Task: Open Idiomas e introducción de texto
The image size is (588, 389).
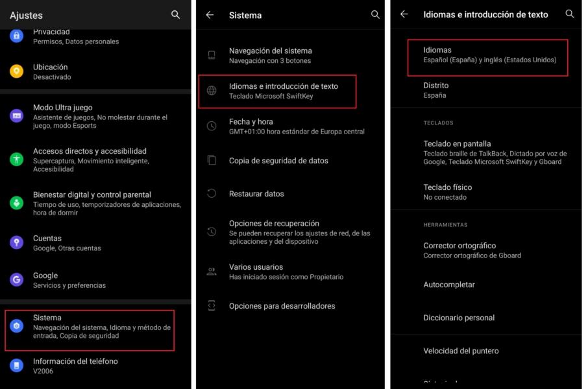Action: 277,91
